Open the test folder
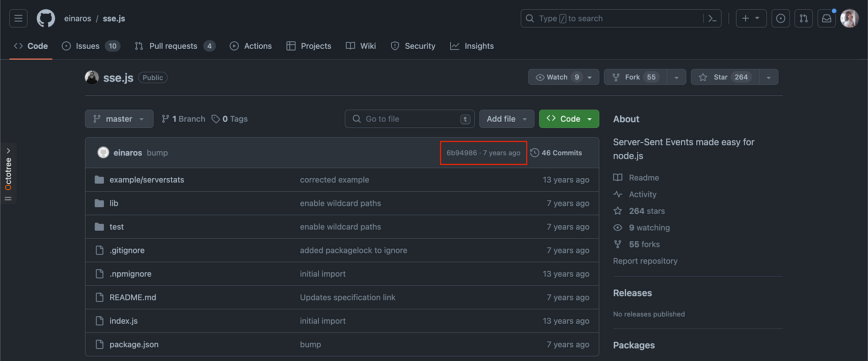The image size is (868, 361). [x=116, y=227]
